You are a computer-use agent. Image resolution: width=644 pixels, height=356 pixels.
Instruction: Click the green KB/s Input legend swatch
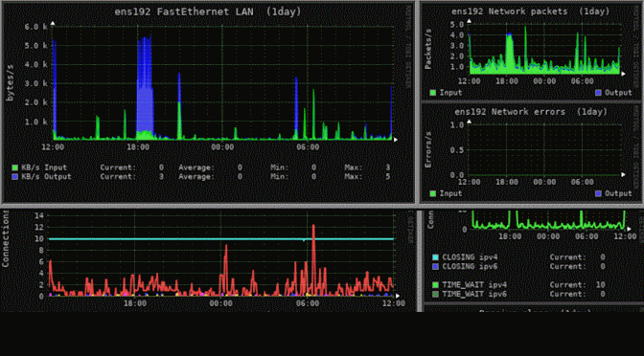[15, 167]
